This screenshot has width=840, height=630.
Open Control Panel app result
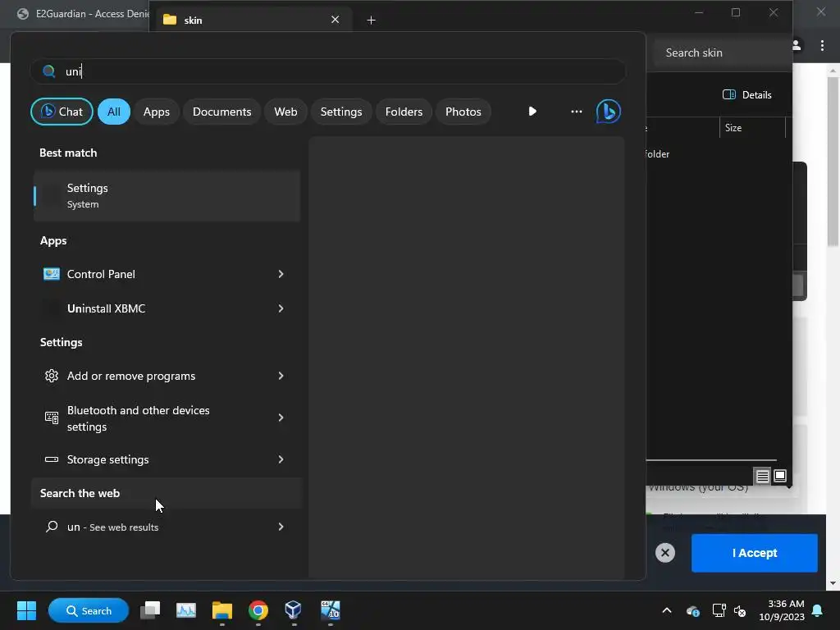(x=167, y=274)
